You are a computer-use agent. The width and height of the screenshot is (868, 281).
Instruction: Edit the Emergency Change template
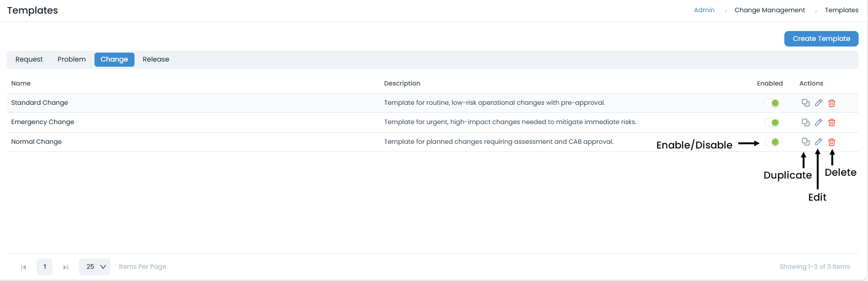point(819,122)
